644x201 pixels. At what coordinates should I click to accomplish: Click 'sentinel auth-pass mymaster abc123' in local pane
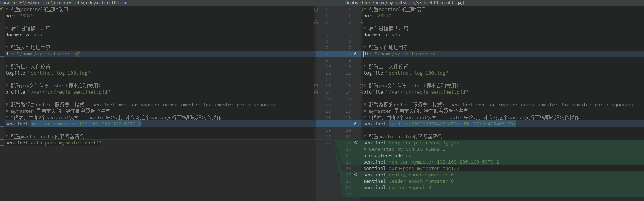click(x=53, y=143)
